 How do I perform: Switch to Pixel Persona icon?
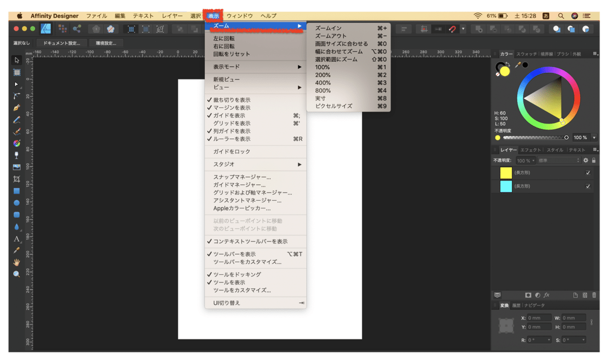(64, 29)
